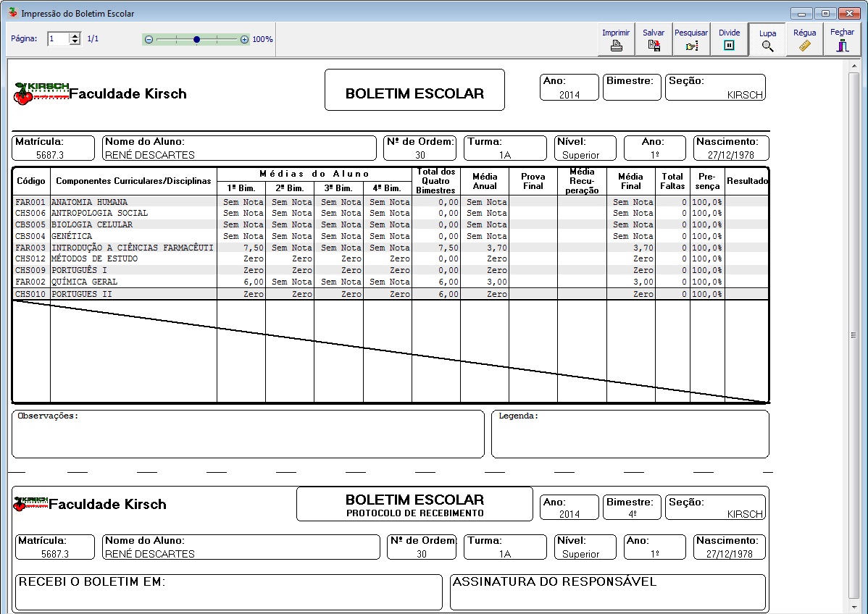This screenshot has height=614, width=868.
Task: Click the Médias do Aluno header
Action: point(314,174)
